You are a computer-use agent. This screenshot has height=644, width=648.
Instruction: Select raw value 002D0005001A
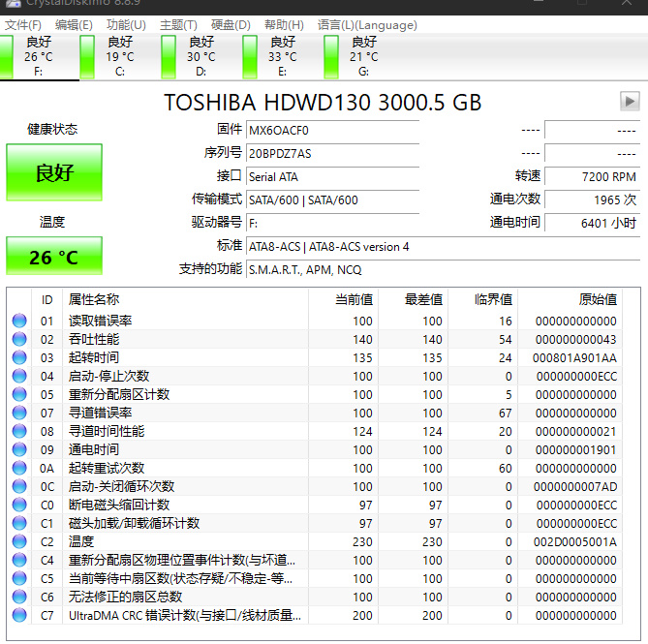pyautogui.click(x=574, y=541)
